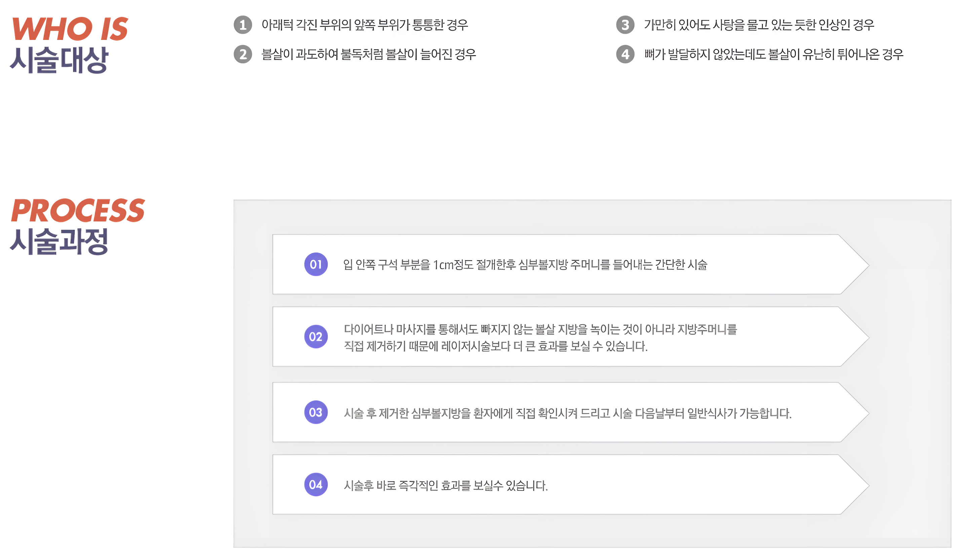Click the 시술과정 heading text
This screenshot has height=560, width=963.
coord(59,241)
